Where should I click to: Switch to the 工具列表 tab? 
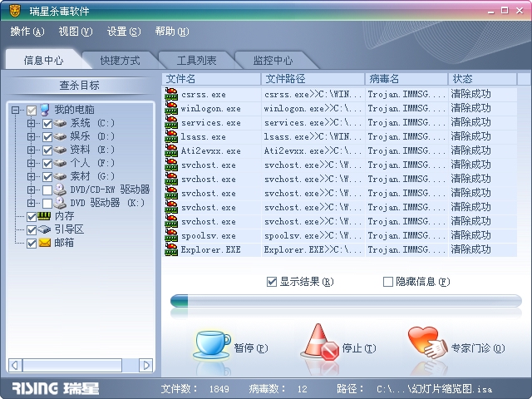196,61
